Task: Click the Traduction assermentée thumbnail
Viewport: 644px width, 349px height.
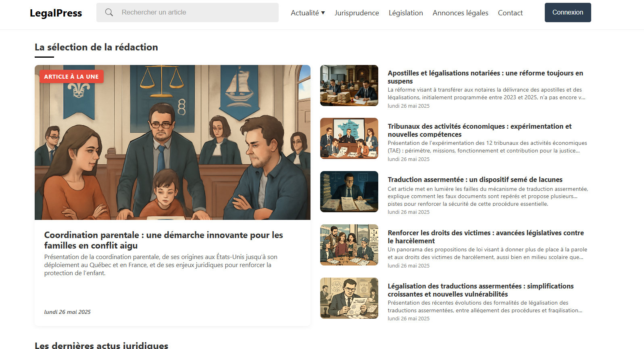Action: [349, 192]
